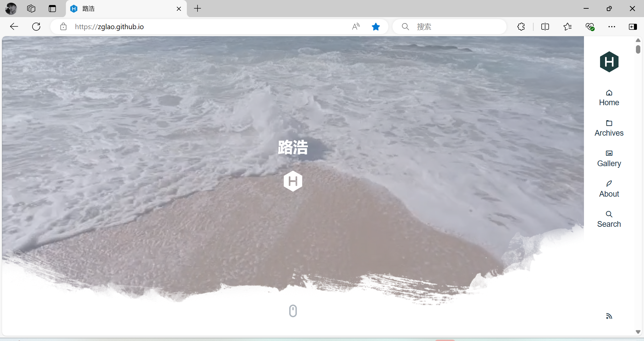Open the Extensions menu
Screen dimensions: 644x341
point(521,27)
